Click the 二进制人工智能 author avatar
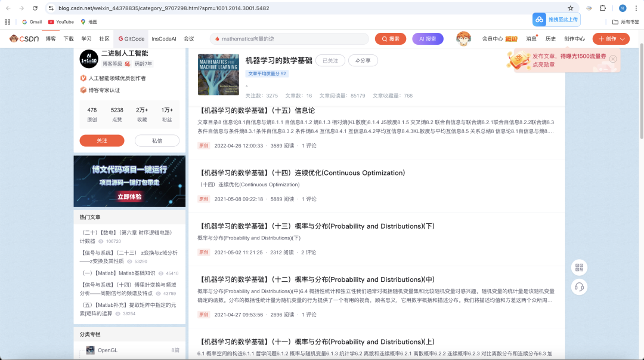 pyautogui.click(x=89, y=59)
